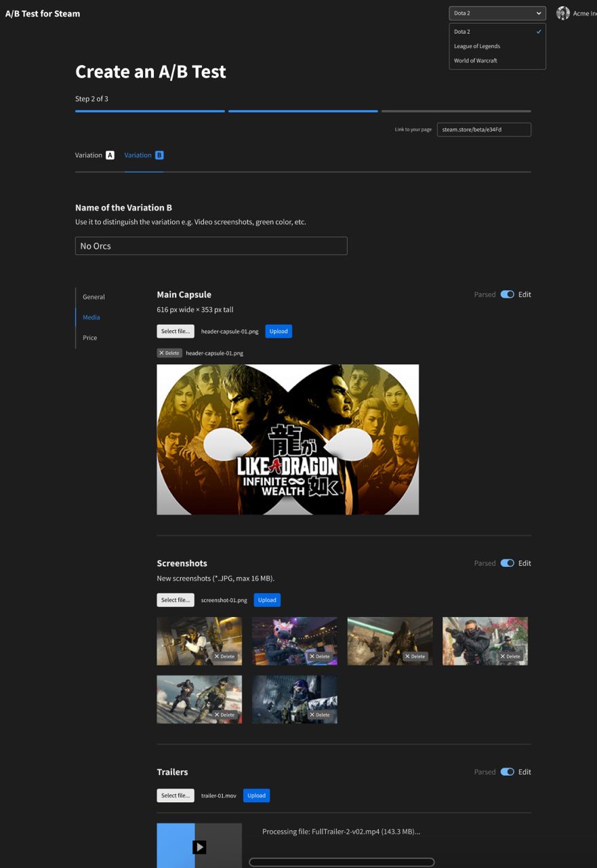Switch to the Variation B tab

tap(144, 155)
